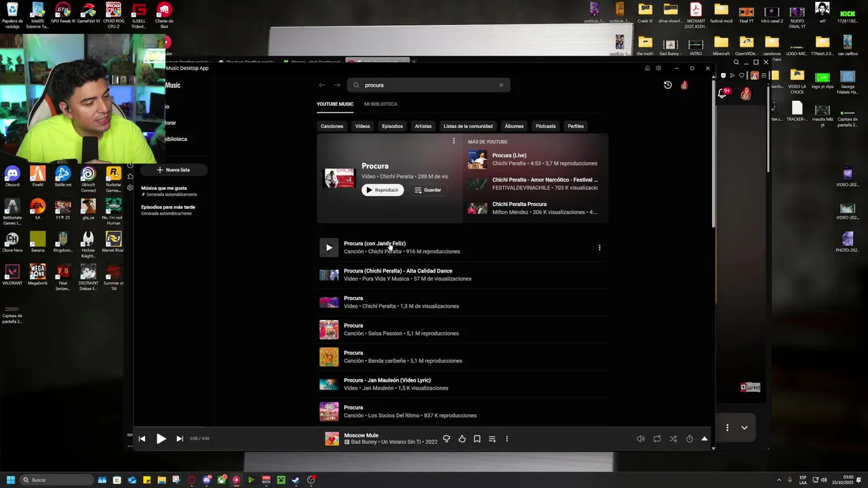
Task: Toggle repeat mode in player bar
Action: click(656, 439)
